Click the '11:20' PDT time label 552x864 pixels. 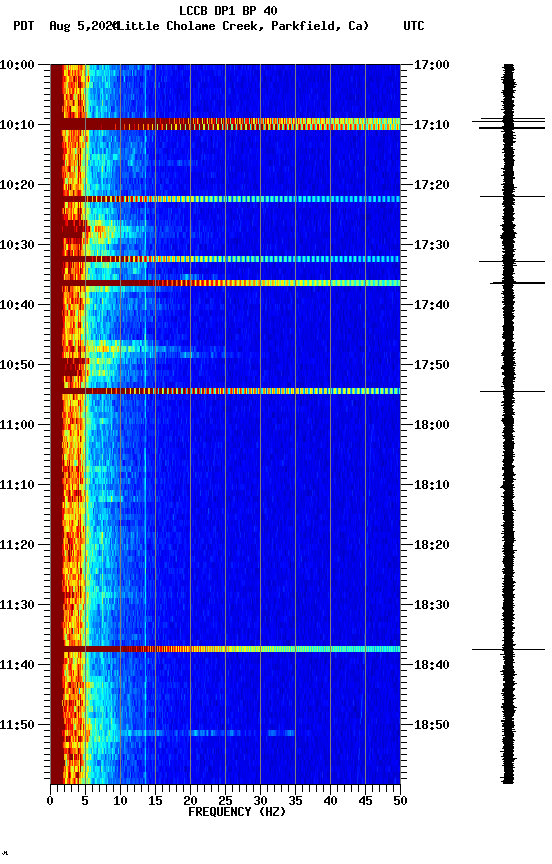point(17,545)
